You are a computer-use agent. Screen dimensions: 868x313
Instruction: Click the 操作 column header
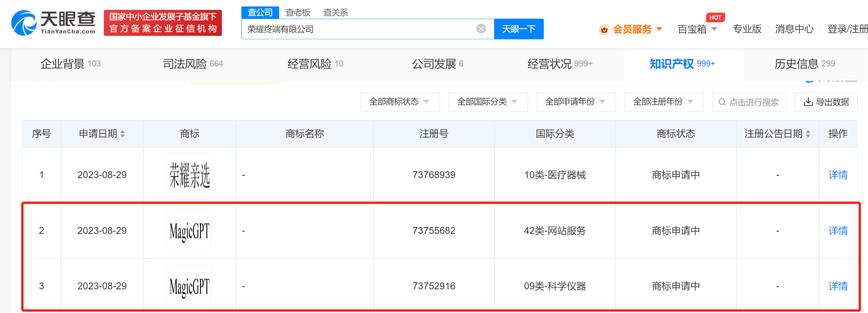point(838,134)
